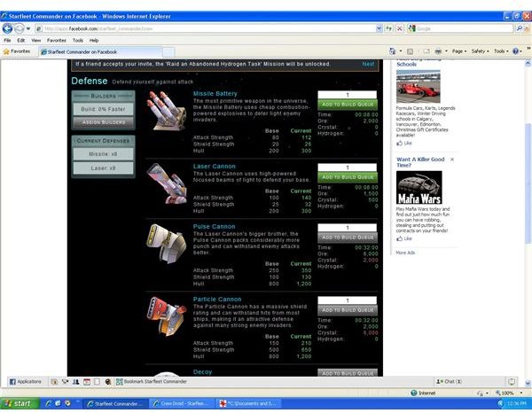Stop loading with the red X icon

(400, 29)
